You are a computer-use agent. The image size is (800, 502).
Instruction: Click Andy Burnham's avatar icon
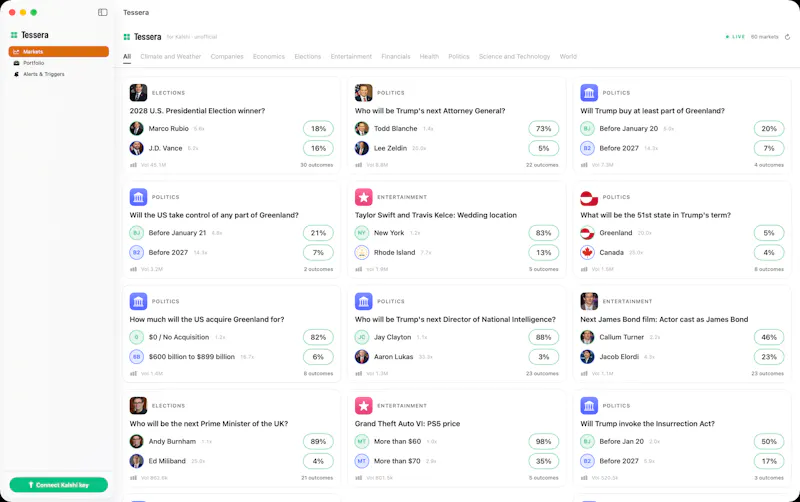tap(136, 441)
